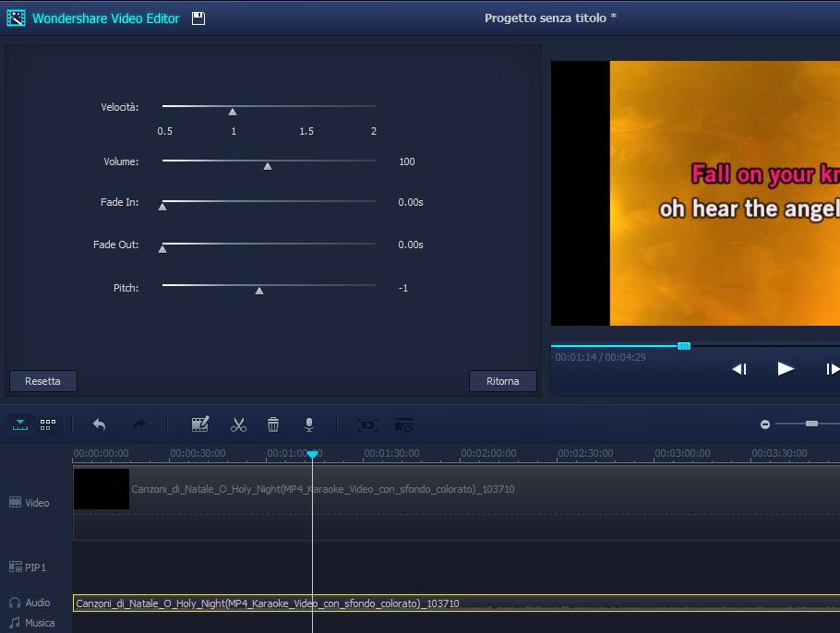
Task: Click the PIP1 track icon
Action: coord(16,567)
